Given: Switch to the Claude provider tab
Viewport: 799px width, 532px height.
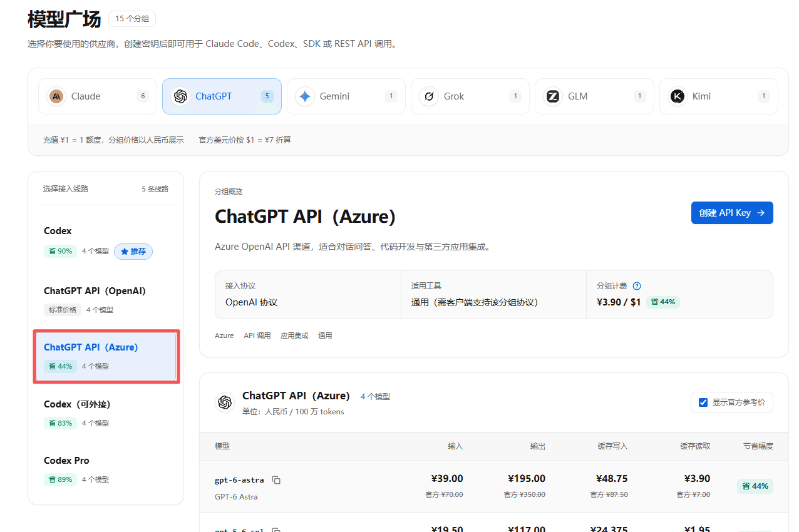Looking at the screenshot, I should click(98, 96).
